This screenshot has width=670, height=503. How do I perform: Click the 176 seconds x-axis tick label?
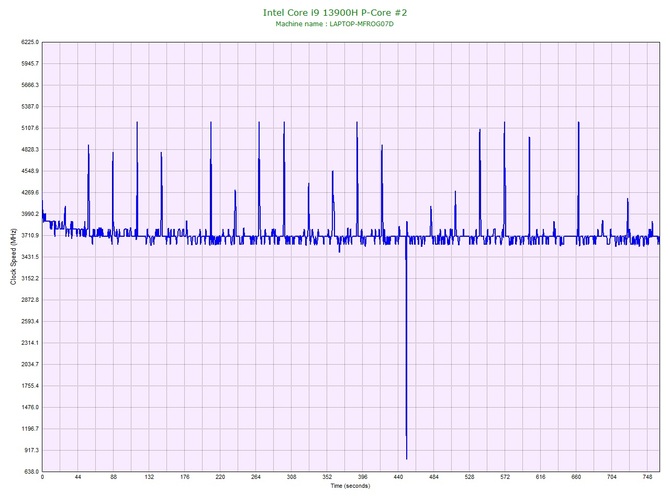point(185,477)
